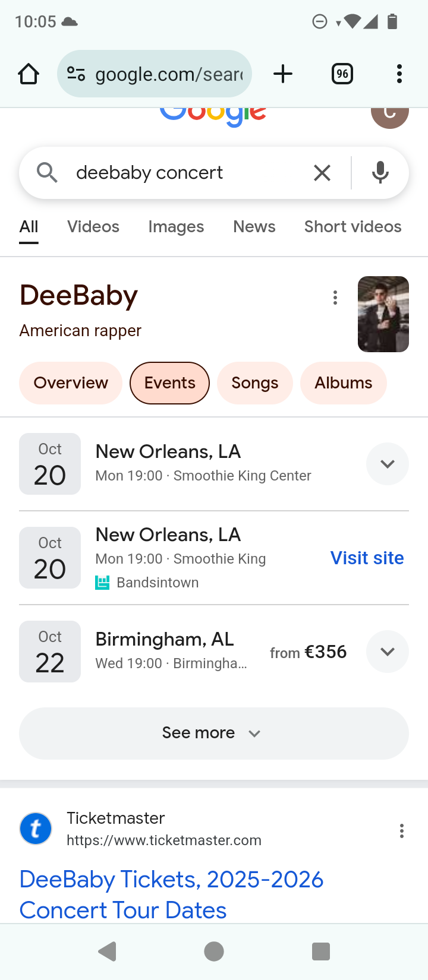Expand the See more events list
The image size is (428, 980).
(213, 733)
